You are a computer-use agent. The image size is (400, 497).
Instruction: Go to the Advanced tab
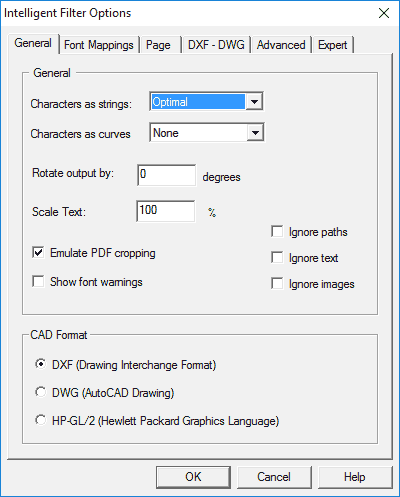281,45
